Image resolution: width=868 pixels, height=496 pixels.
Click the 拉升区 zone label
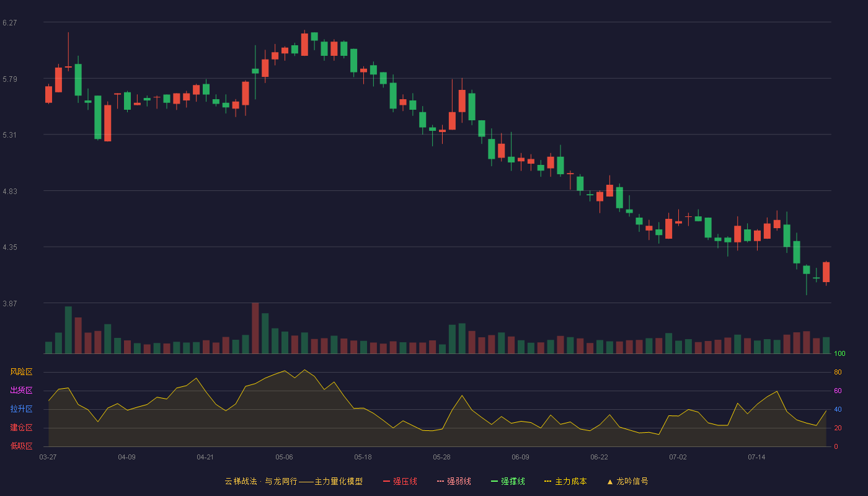point(21,409)
